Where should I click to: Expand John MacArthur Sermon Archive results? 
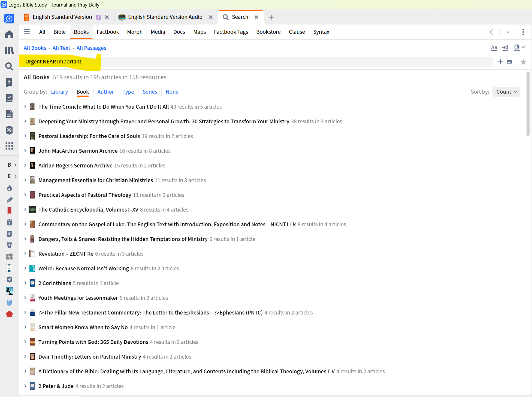pos(25,151)
